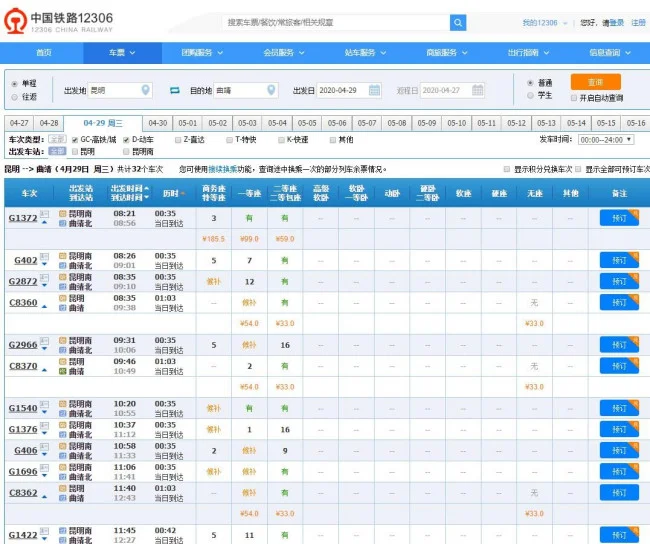
Task: Check the K-快速 train type checkbox
Action: (x=281, y=140)
